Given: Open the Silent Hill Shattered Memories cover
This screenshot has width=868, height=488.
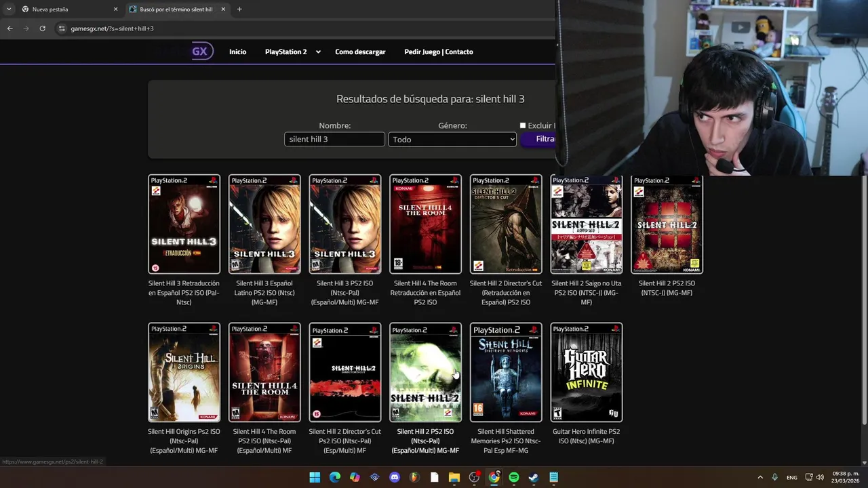Looking at the screenshot, I should coord(506,372).
